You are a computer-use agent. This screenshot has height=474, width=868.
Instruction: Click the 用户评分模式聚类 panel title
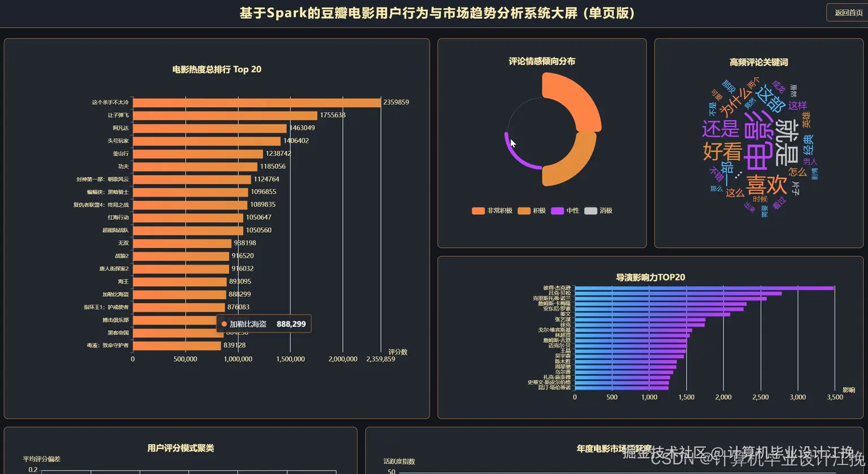pyautogui.click(x=181, y=448)
